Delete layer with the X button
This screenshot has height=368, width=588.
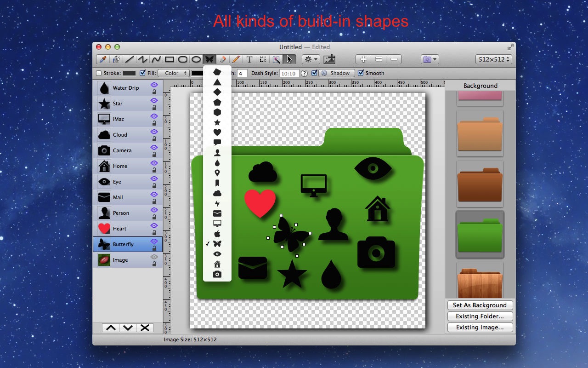pos(145,328)
